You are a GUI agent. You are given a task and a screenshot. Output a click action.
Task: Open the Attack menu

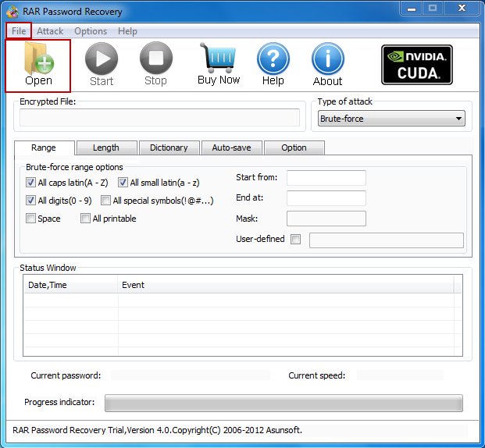pyautogui.click(x=50, y=31)
